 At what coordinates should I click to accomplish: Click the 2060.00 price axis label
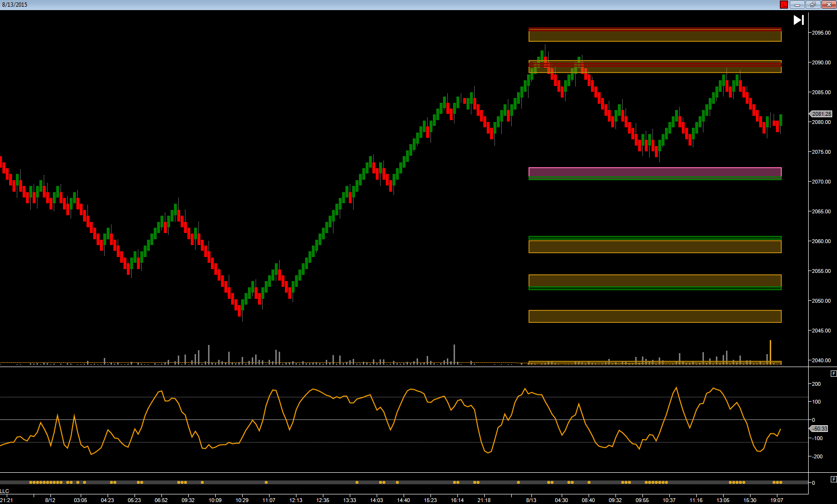coord(821,241)
